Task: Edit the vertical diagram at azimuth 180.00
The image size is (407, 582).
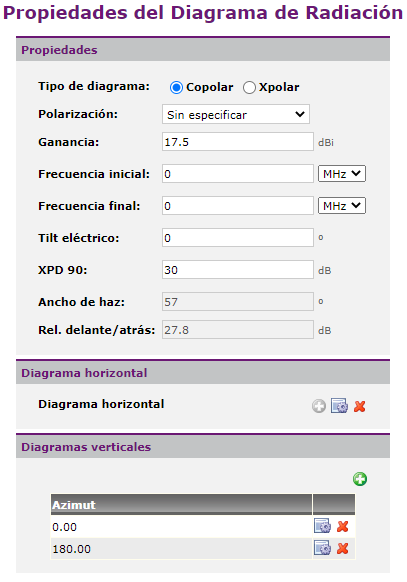Action: 322,548
